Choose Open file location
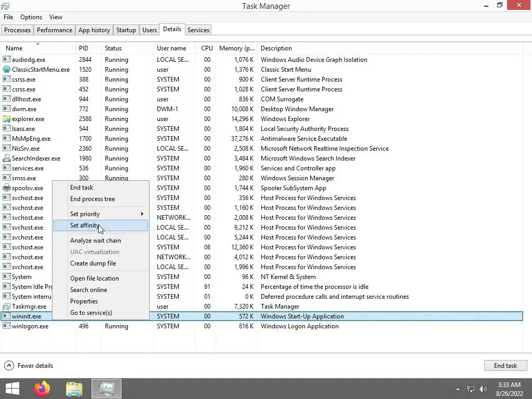The width and height of the screenshot is (532, 399). (x=101, y=278)
